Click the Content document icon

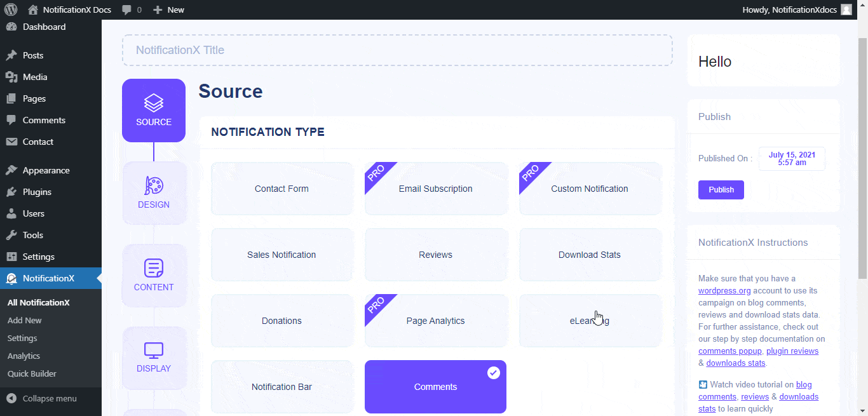[154, 268]
